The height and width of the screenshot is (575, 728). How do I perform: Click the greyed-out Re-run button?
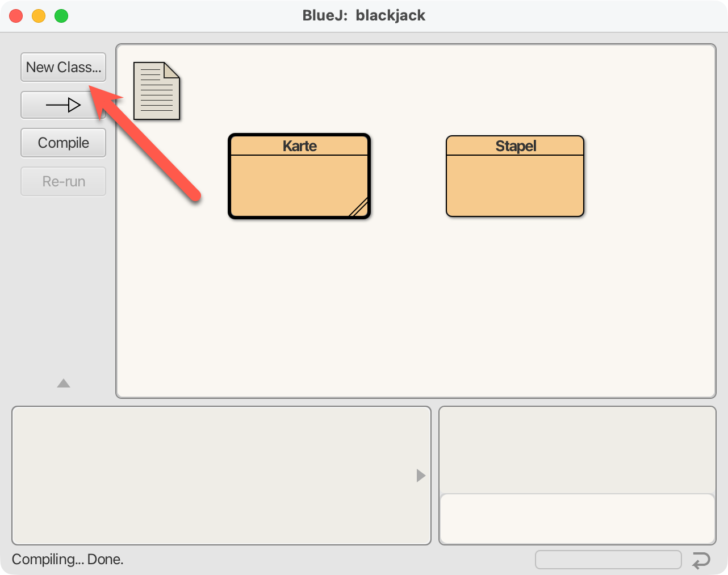point(63,181)
